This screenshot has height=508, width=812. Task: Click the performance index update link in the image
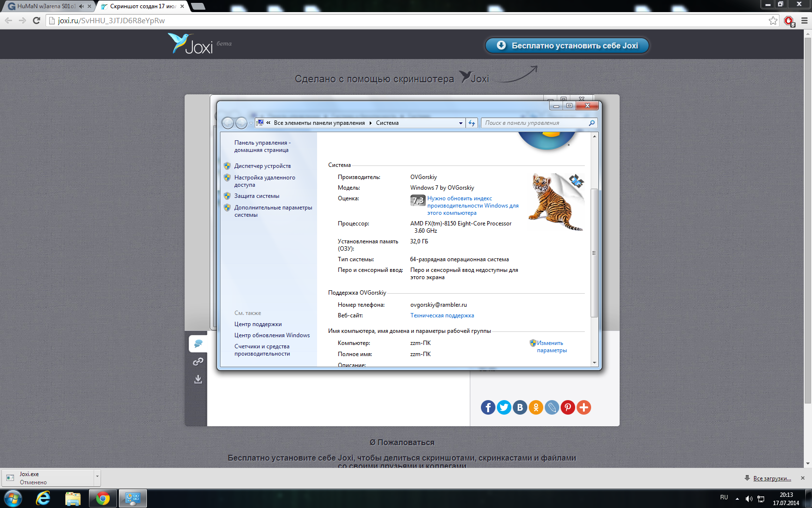click(x=473, y=206)
